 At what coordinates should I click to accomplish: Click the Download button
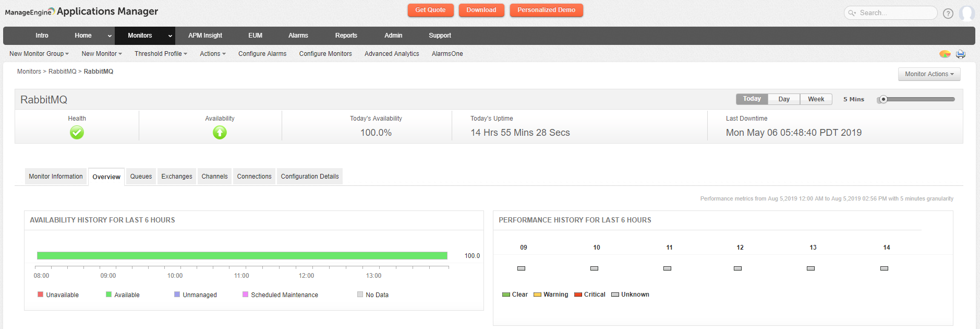[481, 10]
